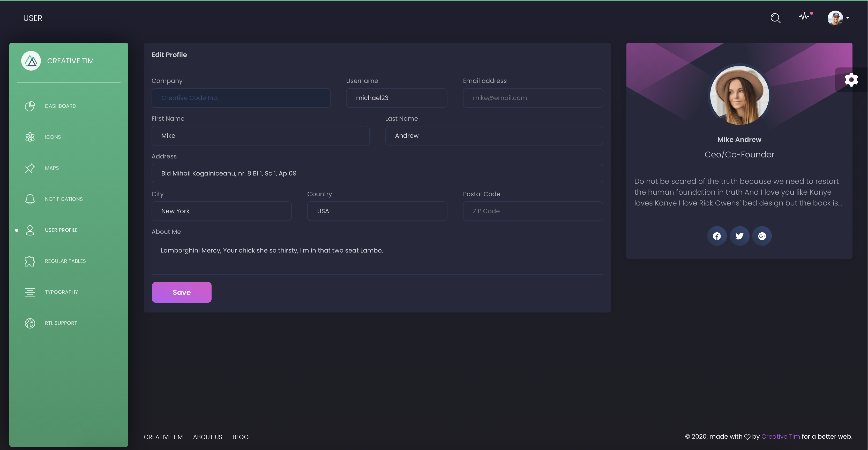Click Mike Andrew's profile photo
This screenshot has width=868, height=450.
tap(739, 95)
